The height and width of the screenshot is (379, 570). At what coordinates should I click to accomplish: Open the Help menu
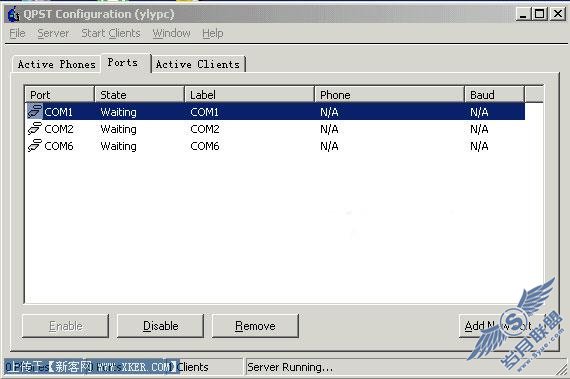pyautogui.click(x=213, y=33)
